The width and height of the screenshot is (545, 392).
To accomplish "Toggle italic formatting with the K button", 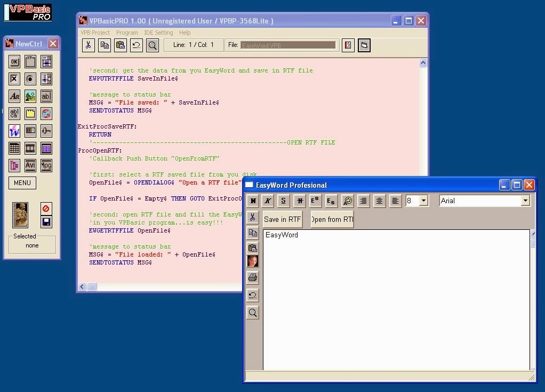I will point(267,201).
